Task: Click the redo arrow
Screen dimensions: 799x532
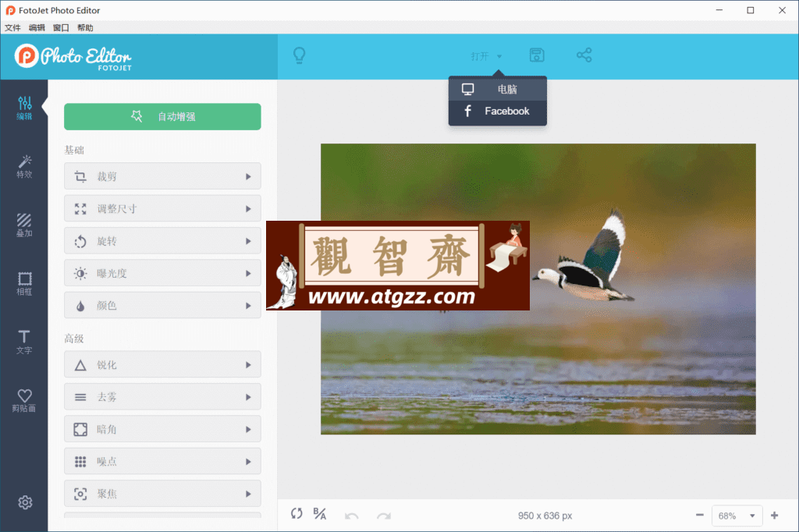Action: 384,516
